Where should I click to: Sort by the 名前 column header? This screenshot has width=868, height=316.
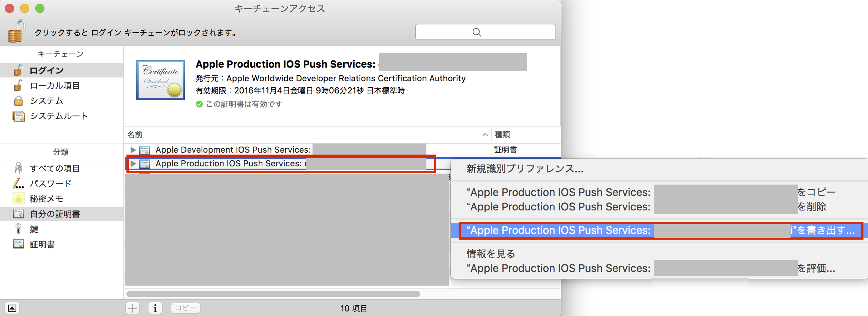(x=135, y=135)
